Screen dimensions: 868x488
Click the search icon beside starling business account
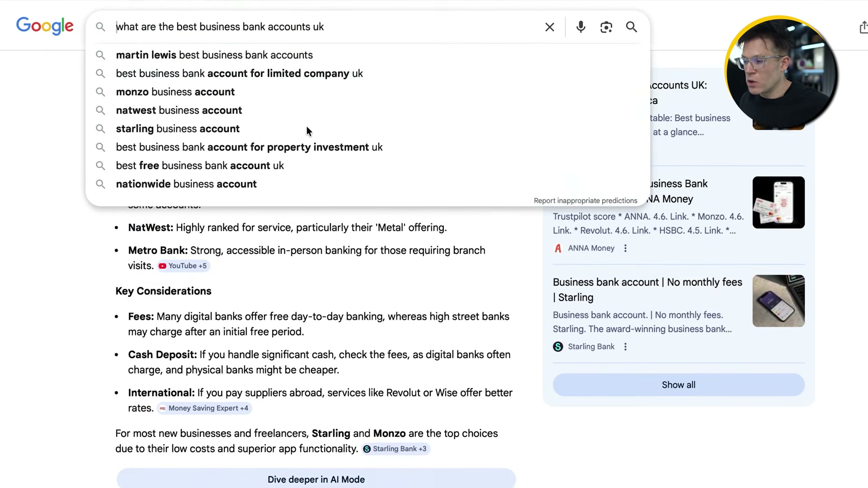100,129
